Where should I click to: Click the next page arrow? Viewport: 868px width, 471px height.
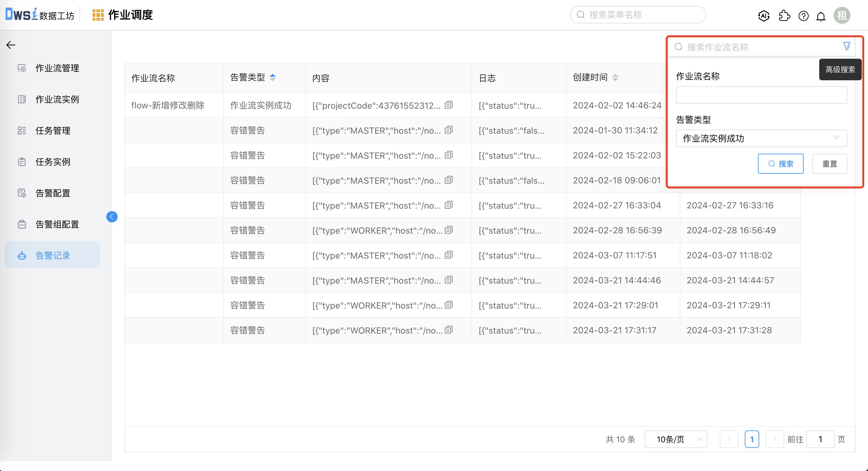coord(774,439)
